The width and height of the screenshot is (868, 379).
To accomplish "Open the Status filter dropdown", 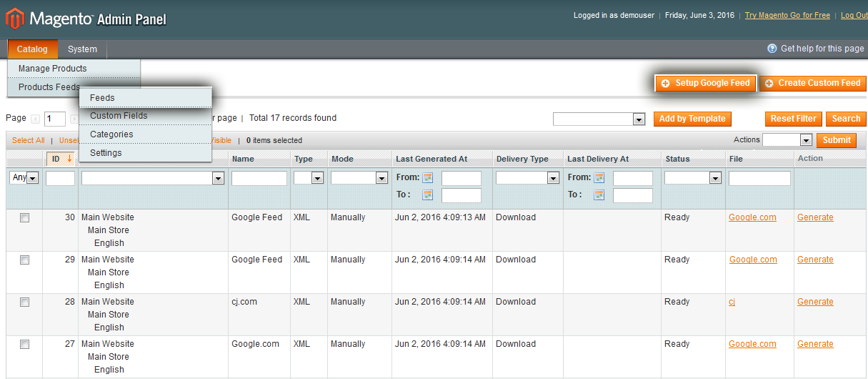I will tap(715, 179).
